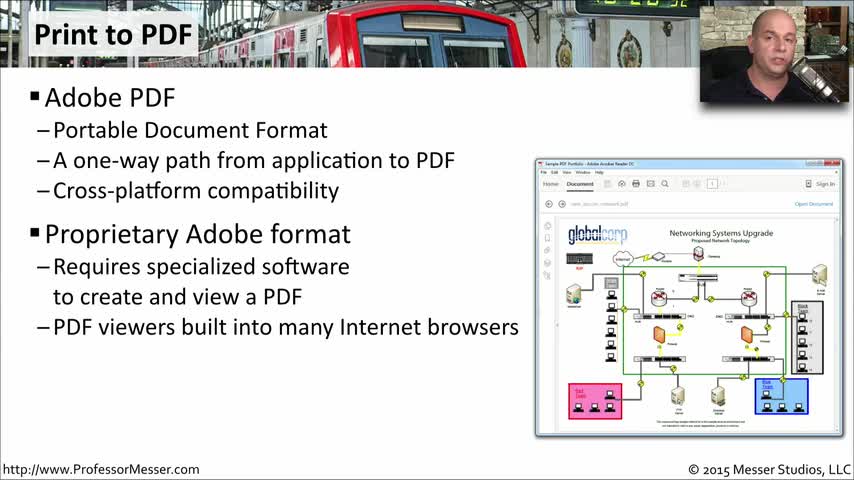
Task: Open the File menu in Acrobat Reader
Action: [x=543, y=172]
